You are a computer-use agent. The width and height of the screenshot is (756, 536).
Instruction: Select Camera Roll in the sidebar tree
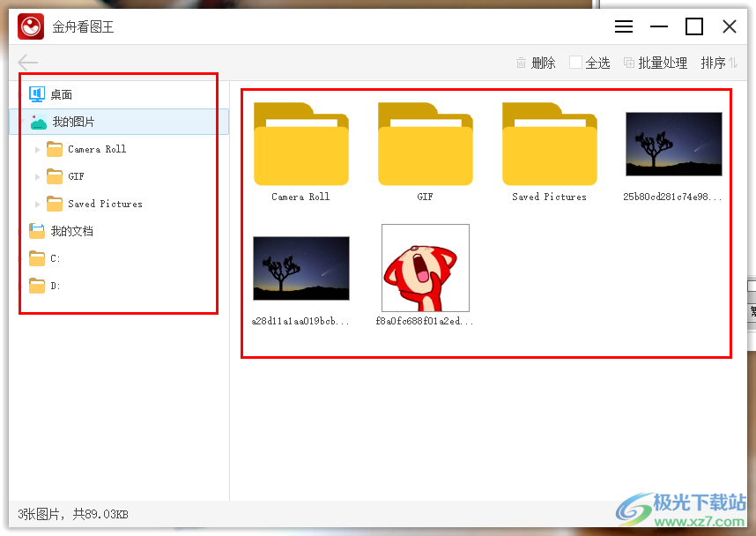97,149
